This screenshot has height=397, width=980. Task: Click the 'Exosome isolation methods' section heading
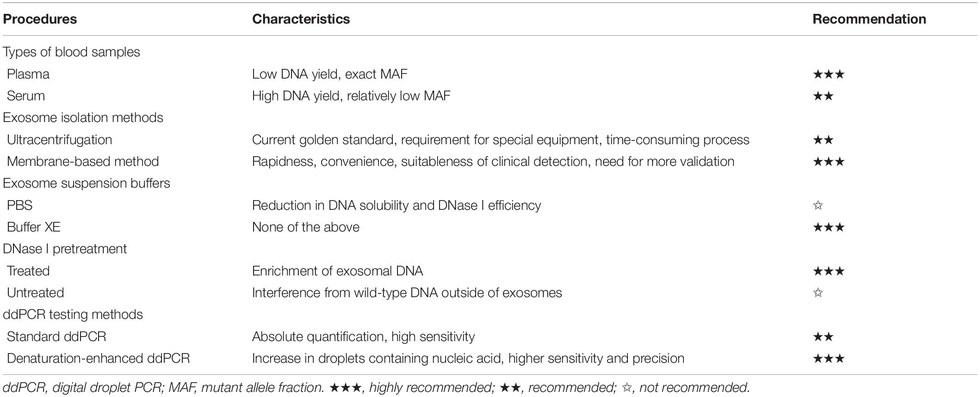(83, 117)
